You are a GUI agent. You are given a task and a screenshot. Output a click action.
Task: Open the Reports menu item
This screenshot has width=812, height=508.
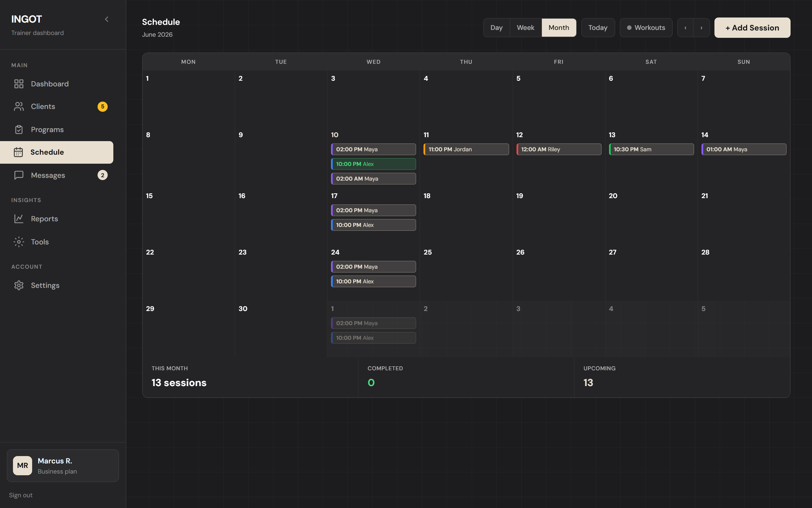57,219
